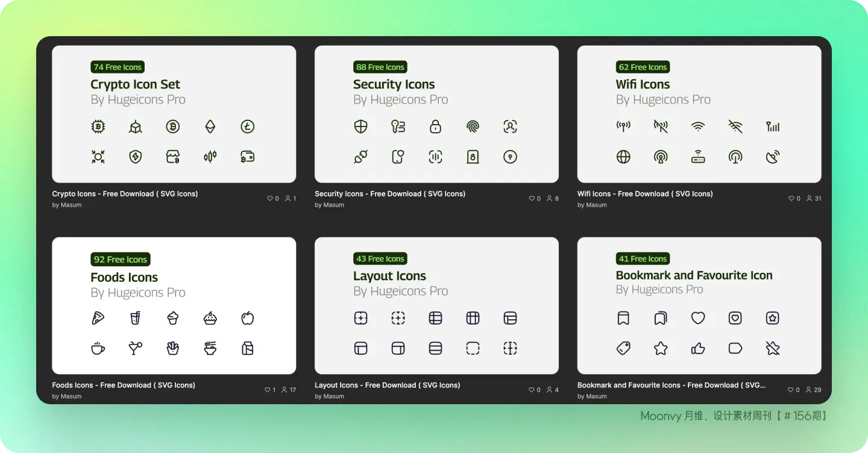Open the Wifi Icons preview thumbnail

(x=699, y=114)
